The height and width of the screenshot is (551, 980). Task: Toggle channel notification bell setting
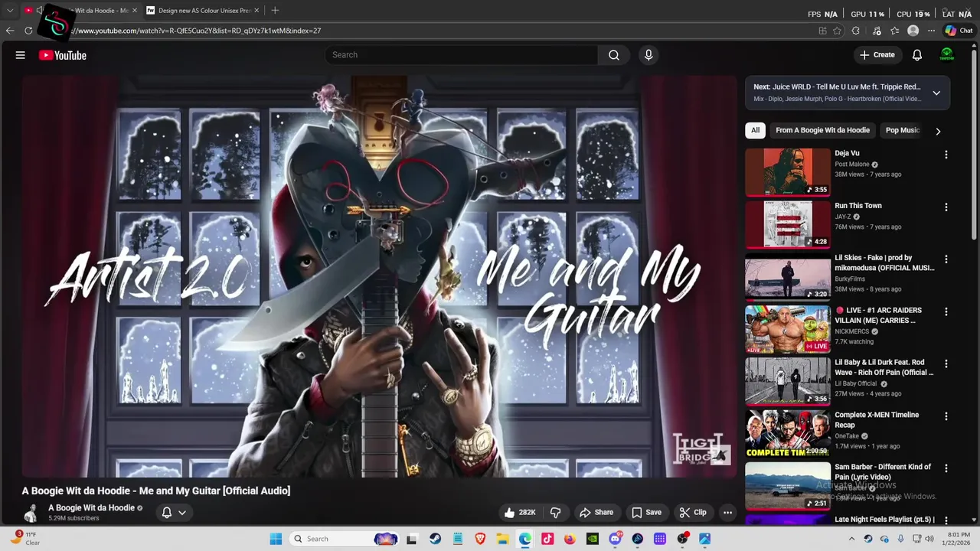pos(174,513)
